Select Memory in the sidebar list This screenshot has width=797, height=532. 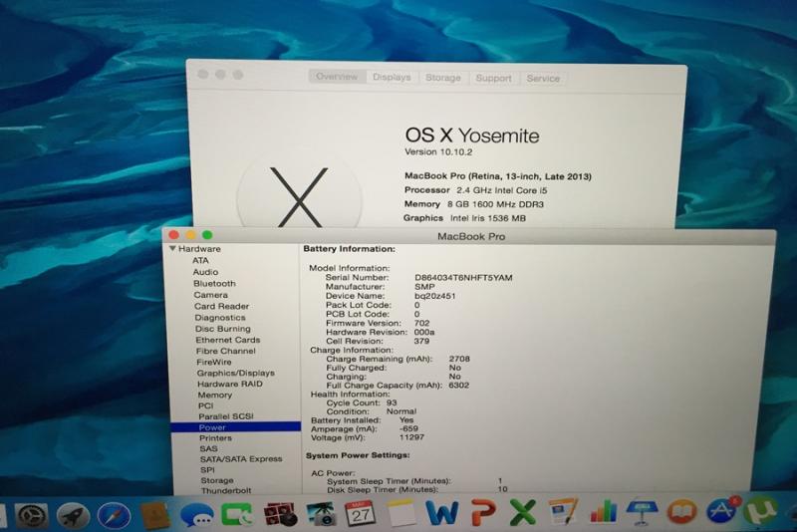(214, 395)
